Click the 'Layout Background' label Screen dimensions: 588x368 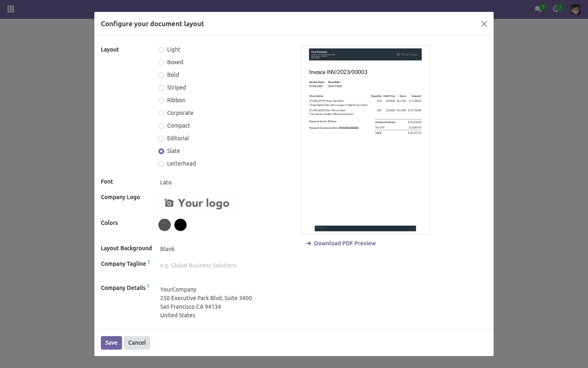[x=126, y=248]
